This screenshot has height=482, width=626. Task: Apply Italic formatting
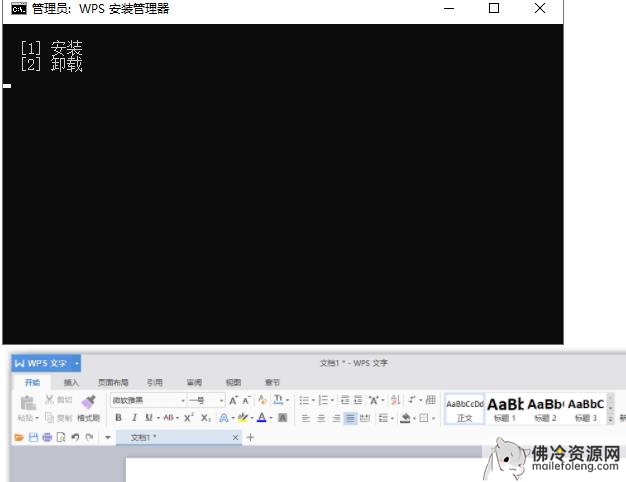pyautogui.click(x=133, y=418)
